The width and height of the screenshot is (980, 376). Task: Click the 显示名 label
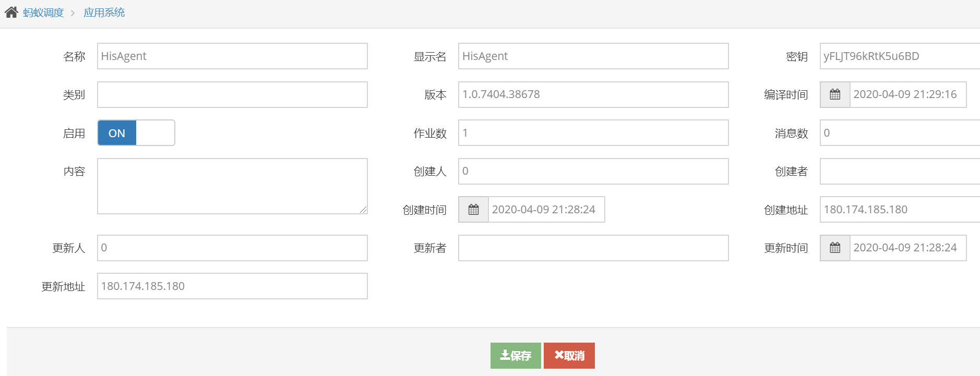click(430, 56)
